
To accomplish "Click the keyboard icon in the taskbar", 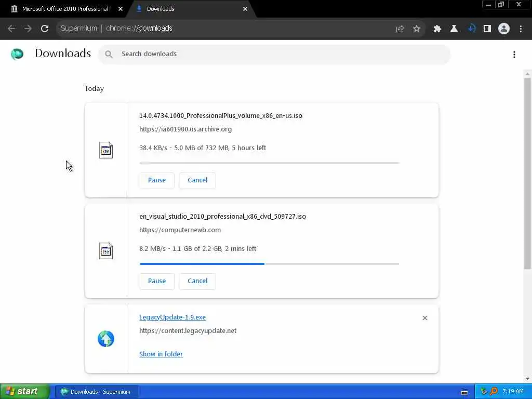I will tap(464, 392).
